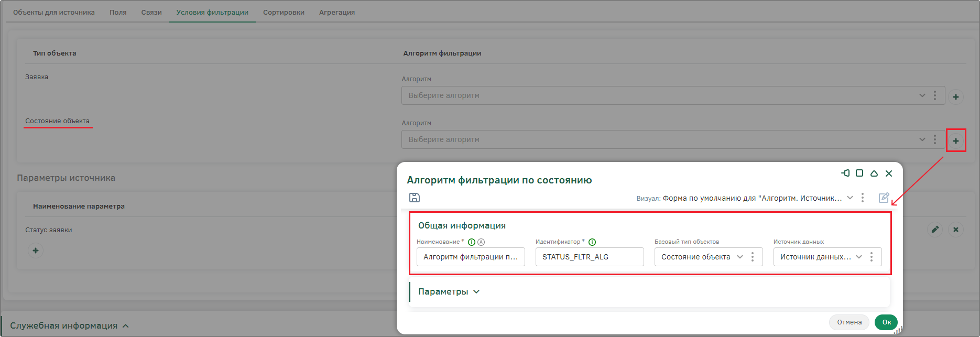Screen dimensions: 980x337
Task: Open Базовый тип объектов dropdown
Action: pos(740,257)
